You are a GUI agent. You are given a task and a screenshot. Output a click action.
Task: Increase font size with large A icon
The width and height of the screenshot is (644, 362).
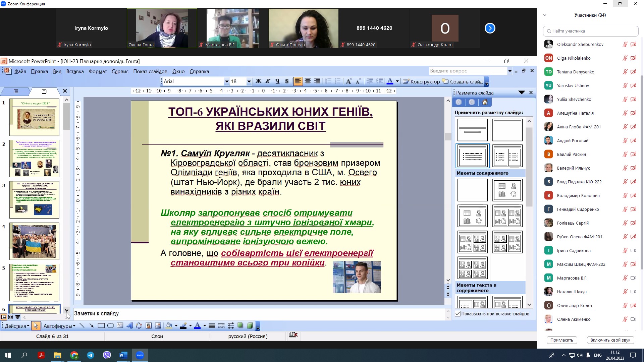(x=349, y=81)
